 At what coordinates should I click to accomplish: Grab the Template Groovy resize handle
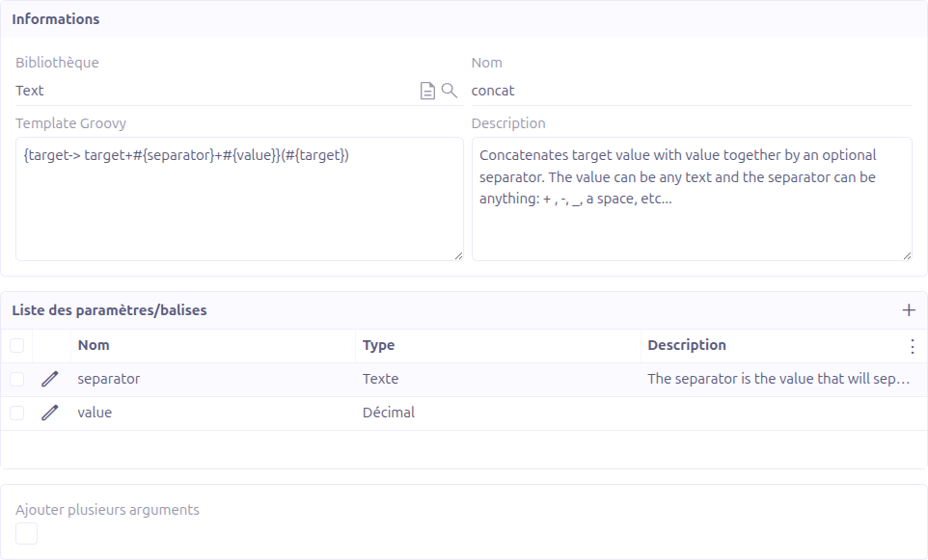[x=458, y=255]
